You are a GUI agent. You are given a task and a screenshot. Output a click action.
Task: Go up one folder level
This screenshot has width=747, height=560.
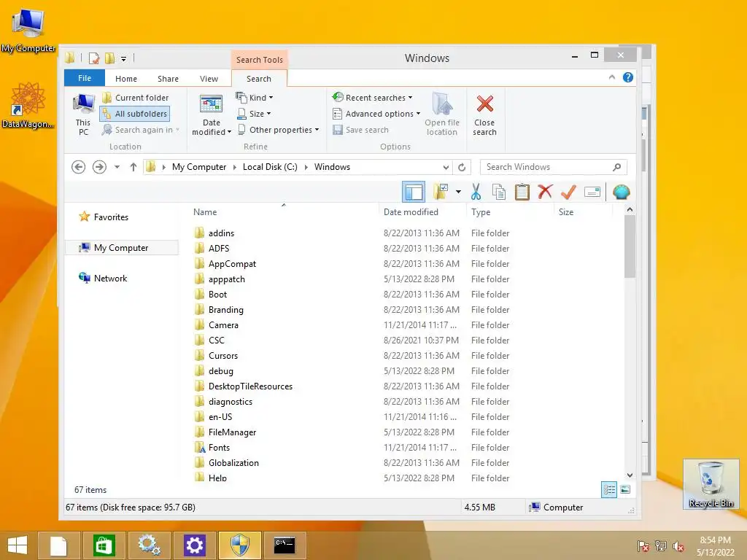click(133, 167)
